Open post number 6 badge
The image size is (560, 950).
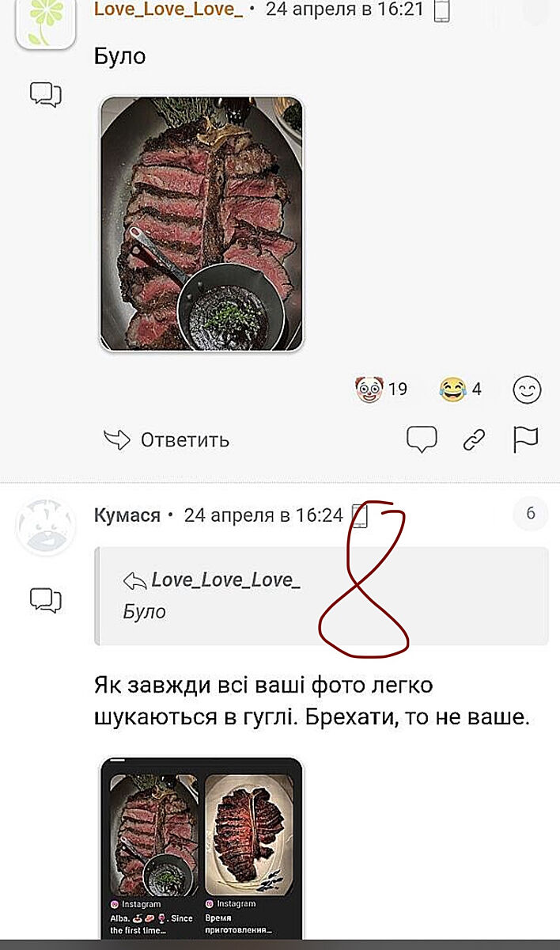click(x=531, y=514)
